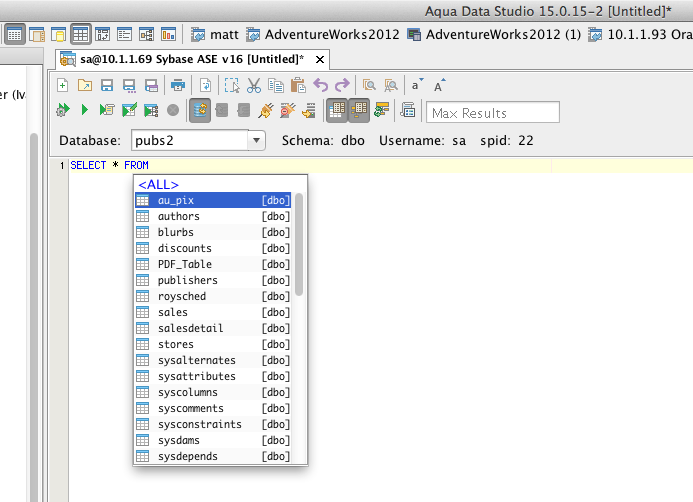Undo the last edit
Screen dimensions: 693x502
pyautogui.click(x=321, y=85)
